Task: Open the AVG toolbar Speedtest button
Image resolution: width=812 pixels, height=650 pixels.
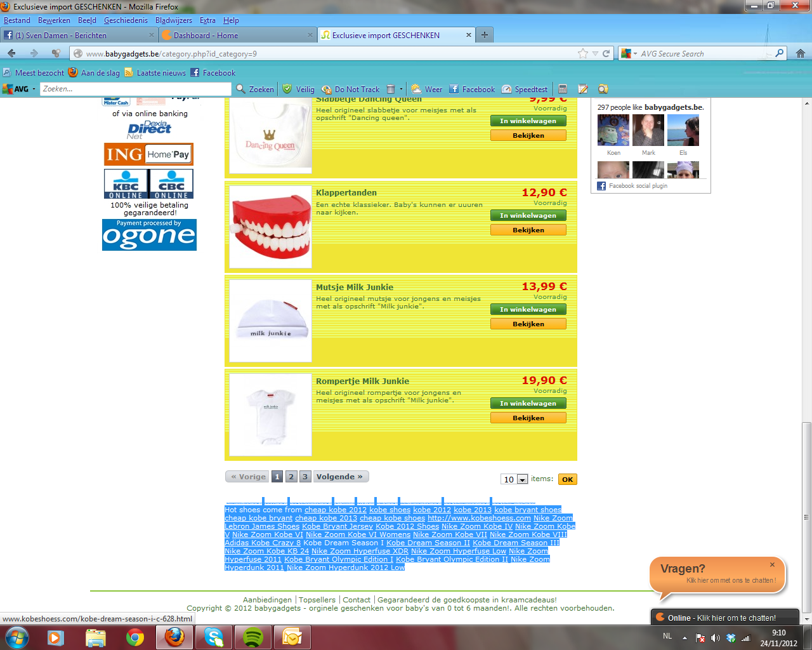Action: click(x=525, y=90)
